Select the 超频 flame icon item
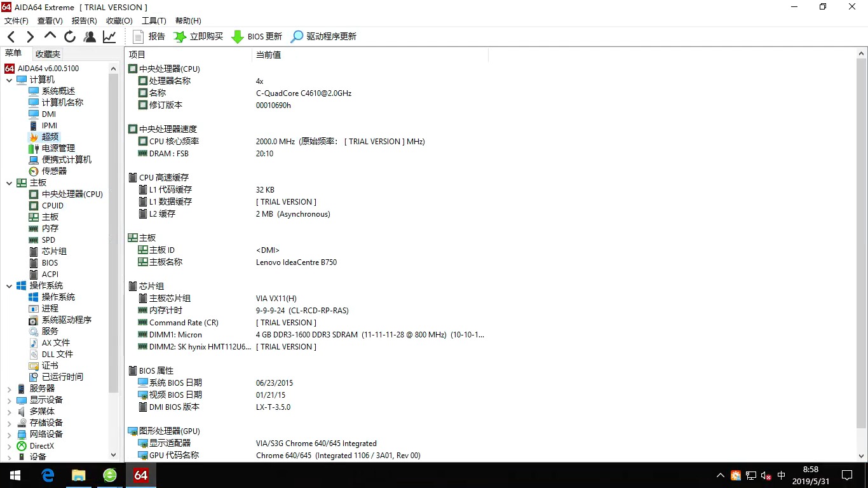 point(44,137)
